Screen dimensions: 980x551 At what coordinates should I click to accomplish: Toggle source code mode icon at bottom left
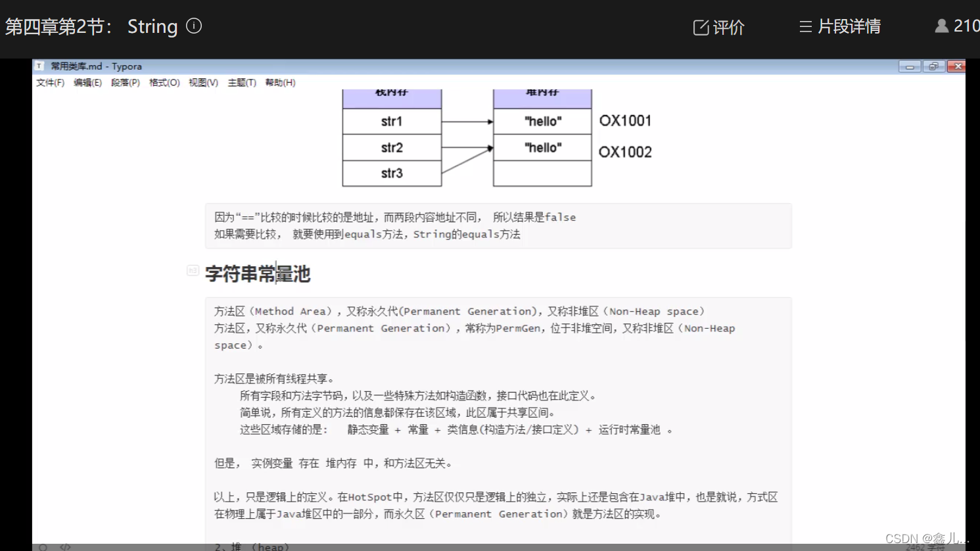click(x=65, y=546)
